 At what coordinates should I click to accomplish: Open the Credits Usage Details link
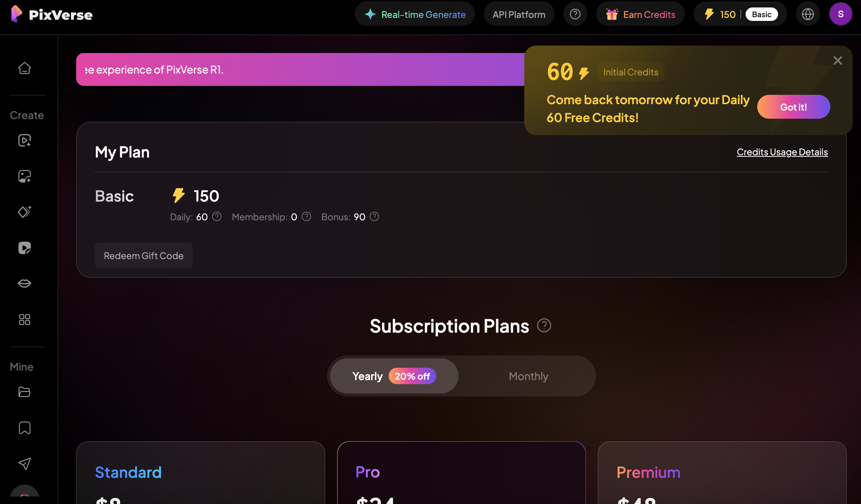point(782,152)
